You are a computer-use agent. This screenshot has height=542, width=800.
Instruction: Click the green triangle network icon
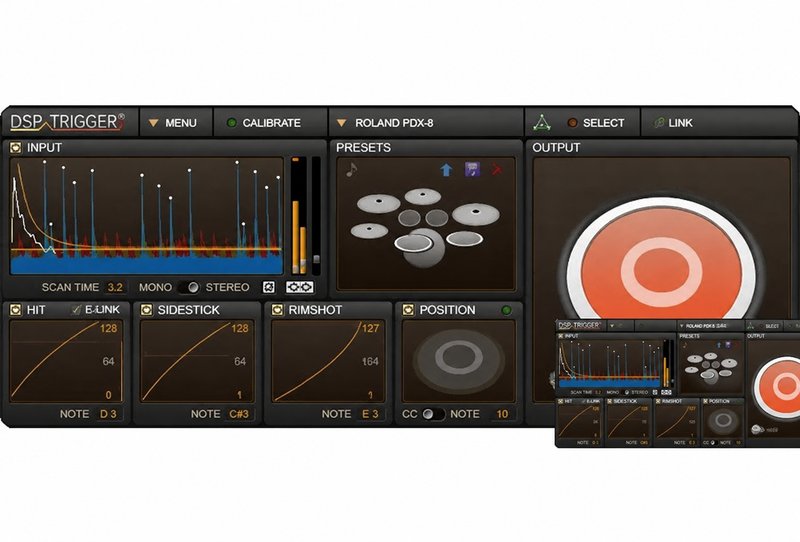[542, 122]
